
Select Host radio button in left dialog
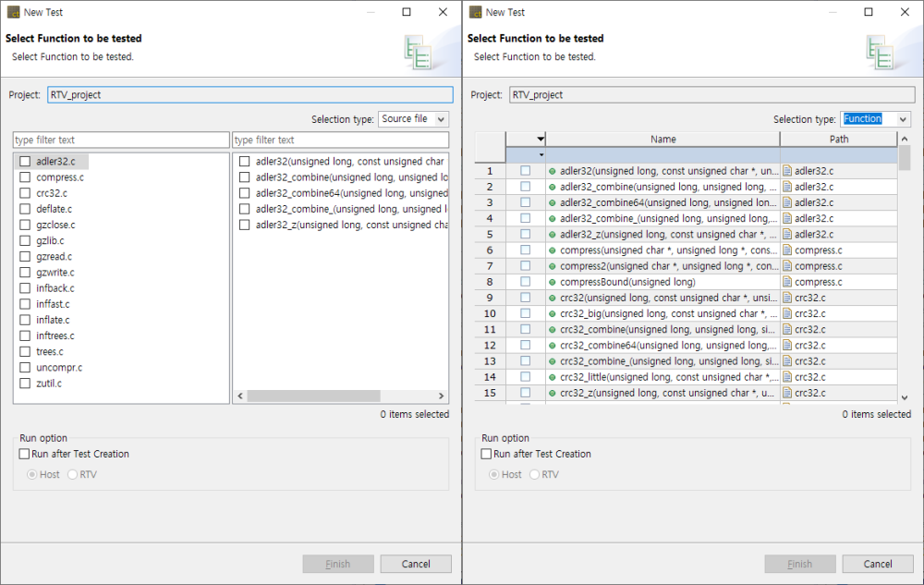pyautogui.click(x=31, y=474)
